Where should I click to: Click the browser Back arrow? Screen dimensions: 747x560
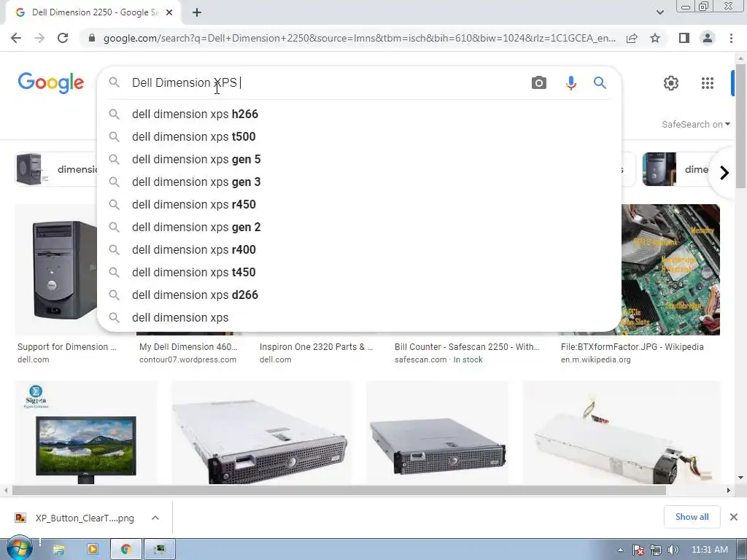pyautogui.click(x=16, y=38)
